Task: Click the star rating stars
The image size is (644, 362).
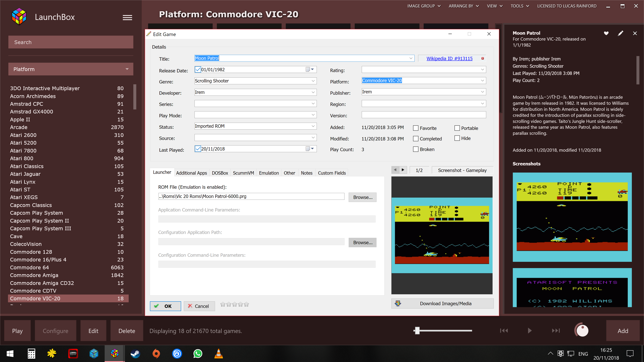Action: click(x=234, y=304)
